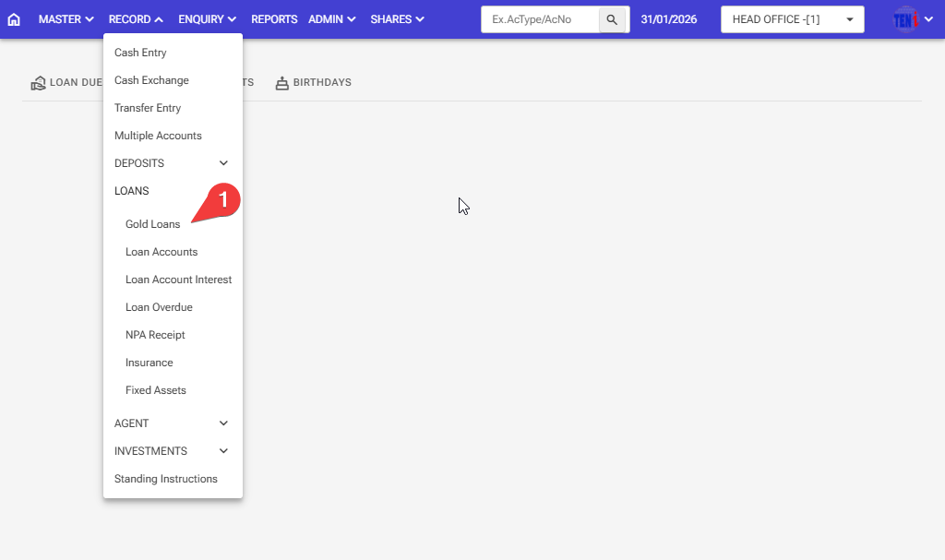Expand the INVESTMENTS submenu
945x560 pixels.
(223, 451)
